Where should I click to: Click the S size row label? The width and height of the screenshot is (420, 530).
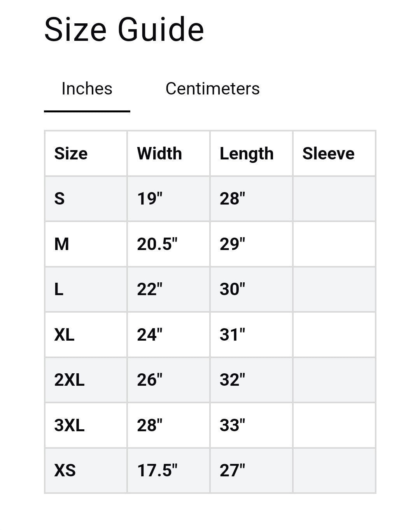pyautogui.click(x=59, y=199)
